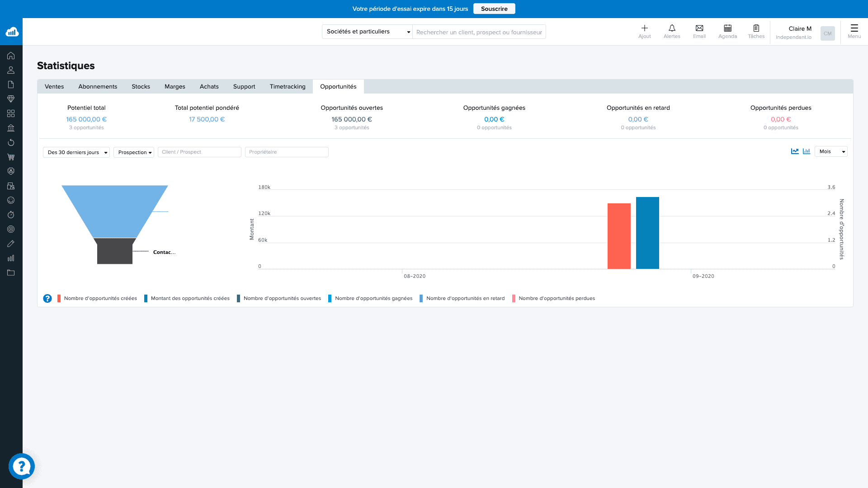Toggle legend Nombre d'opportunités en retard

(462, 298)
